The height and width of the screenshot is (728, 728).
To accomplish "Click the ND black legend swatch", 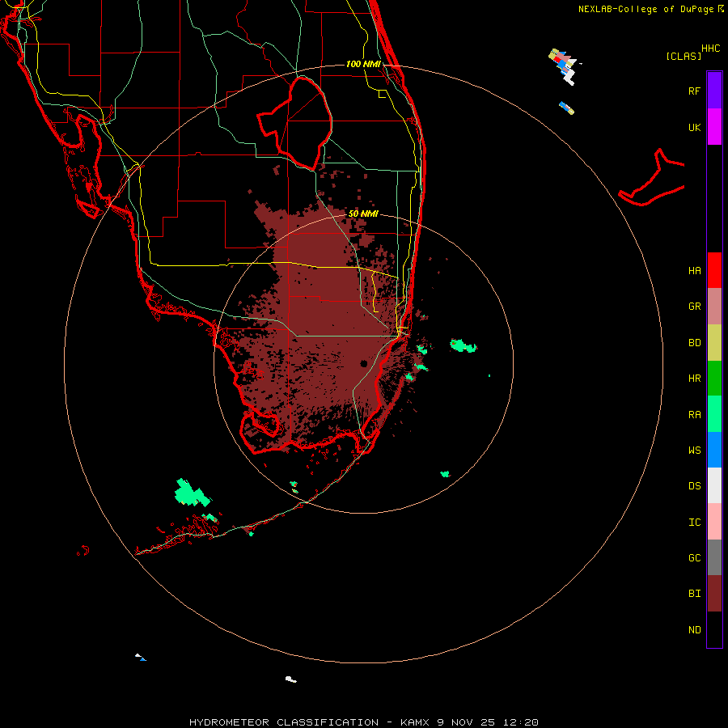I will click(x=714, y=629).
